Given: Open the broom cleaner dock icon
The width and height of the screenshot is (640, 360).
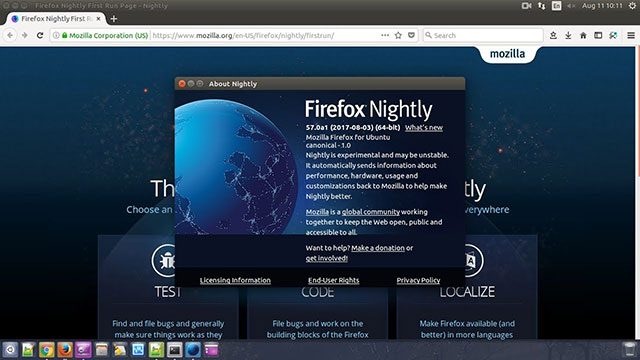Looking at the screenshot, I should 120,350.
